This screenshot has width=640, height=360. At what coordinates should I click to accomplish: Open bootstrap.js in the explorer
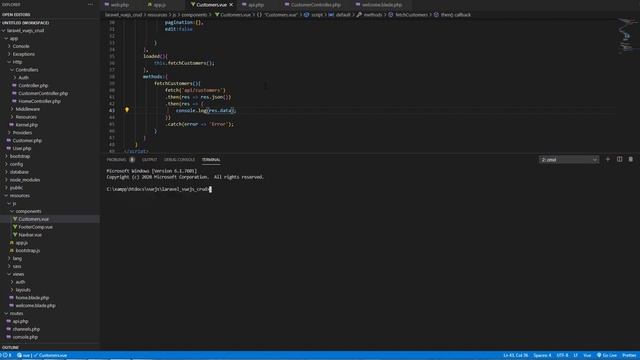coord(27,251)
